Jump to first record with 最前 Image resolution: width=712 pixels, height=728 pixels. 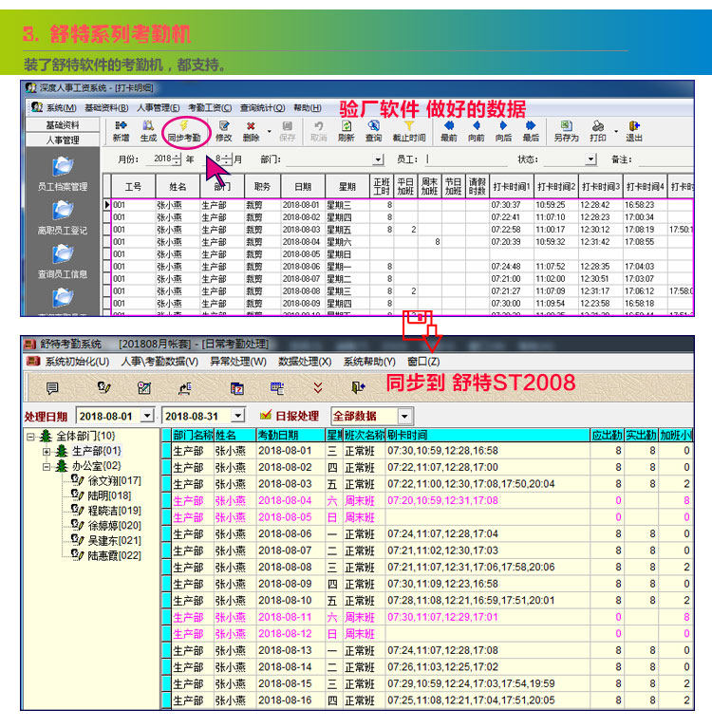tap(449, 131)
